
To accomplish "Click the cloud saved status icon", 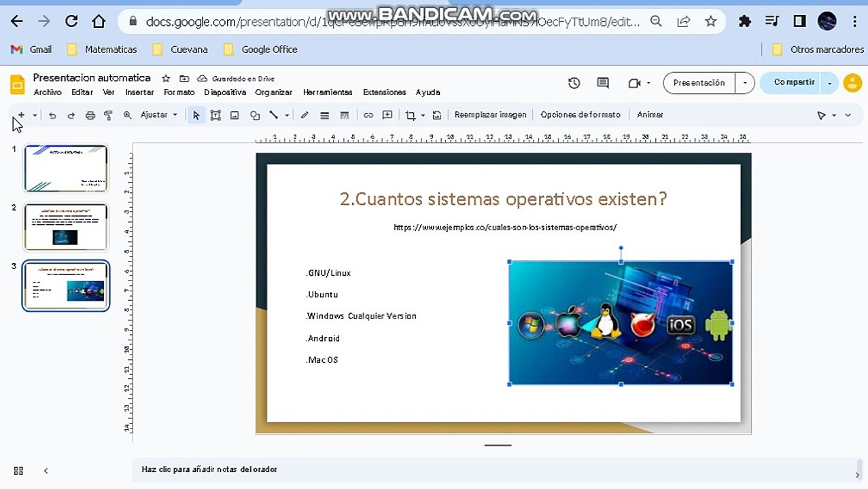I will click(201, 79).
